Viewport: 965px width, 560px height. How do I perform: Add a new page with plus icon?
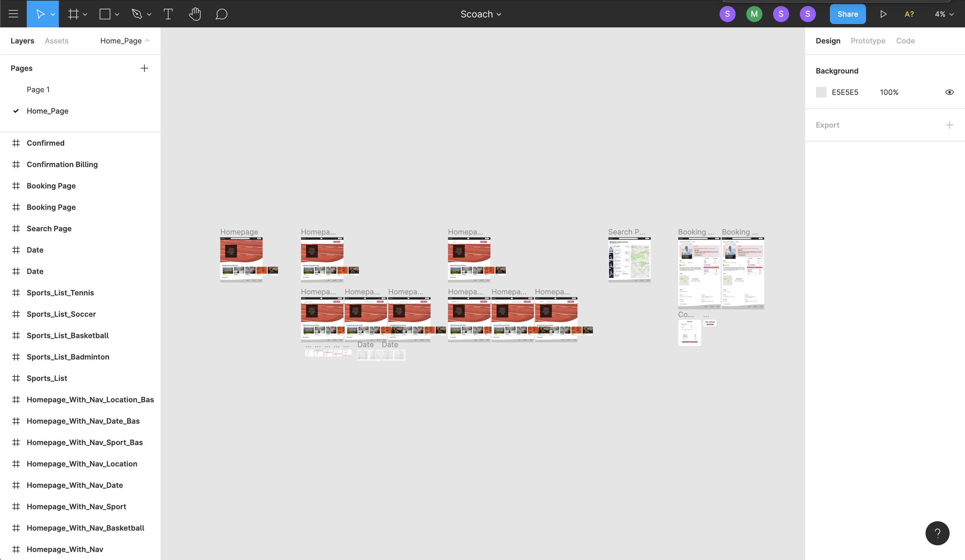(144, 68)
